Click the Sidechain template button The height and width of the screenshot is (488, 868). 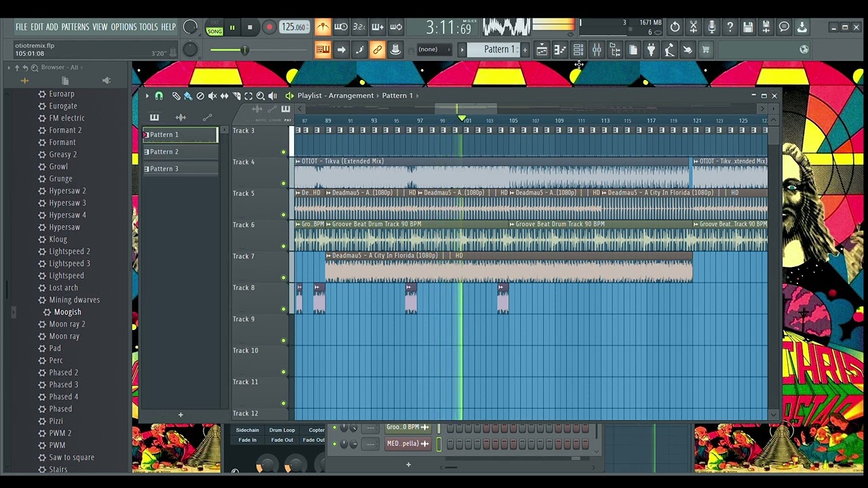tap(248, 430)
